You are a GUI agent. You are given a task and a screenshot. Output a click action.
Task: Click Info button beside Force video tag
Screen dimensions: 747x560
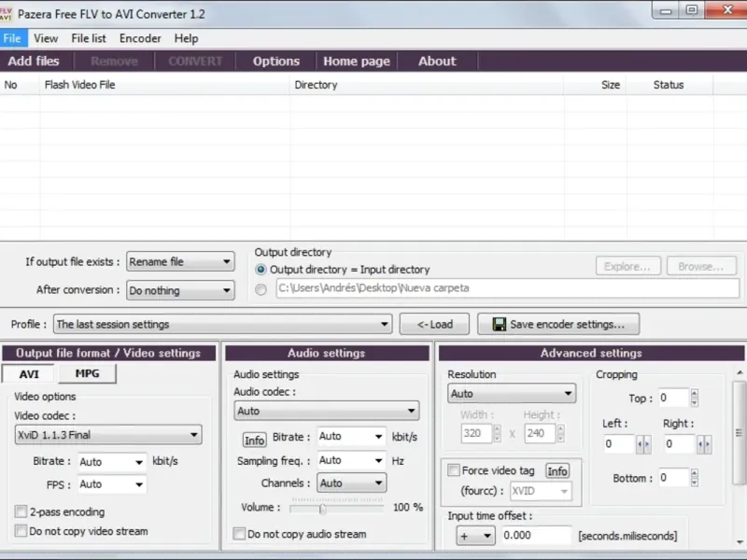point(557,471)
